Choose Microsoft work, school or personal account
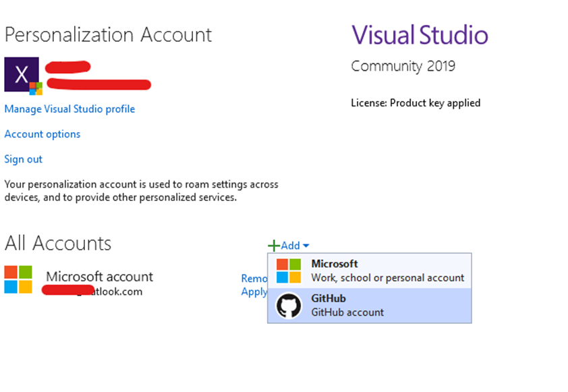568x392 pixels. pyautogui.click(x=370, y=271)
